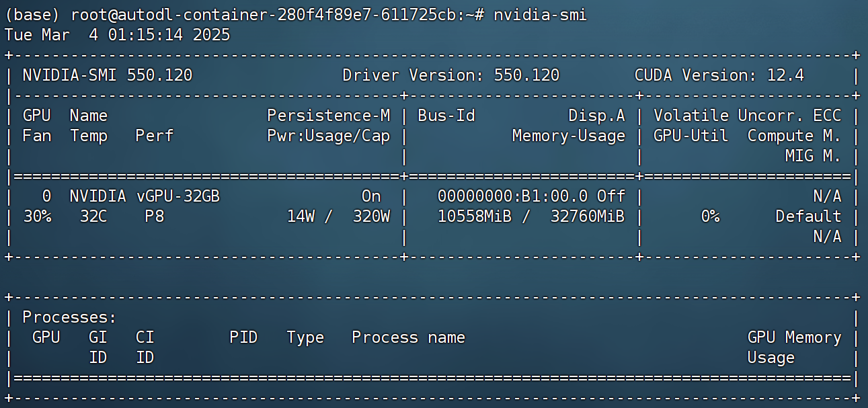Click the power cap value '320W'
The height and width of the screenshot is (408, 868).
tap(371, 216)
